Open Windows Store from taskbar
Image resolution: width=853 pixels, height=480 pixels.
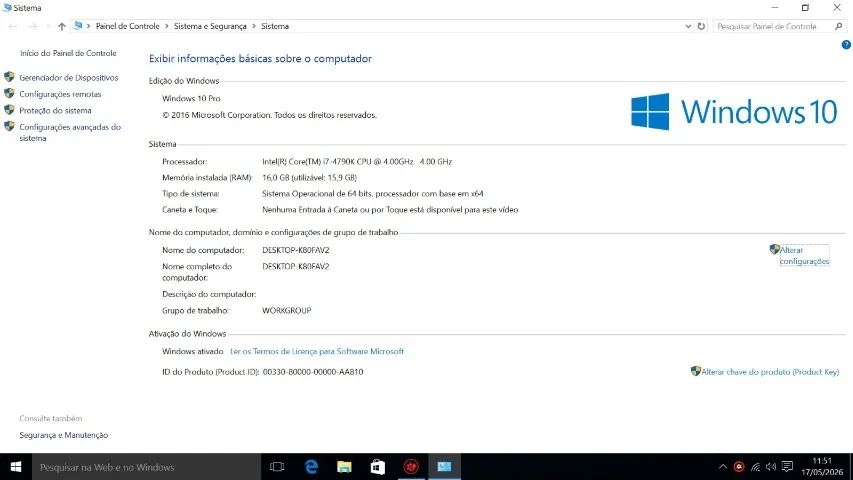378,467
